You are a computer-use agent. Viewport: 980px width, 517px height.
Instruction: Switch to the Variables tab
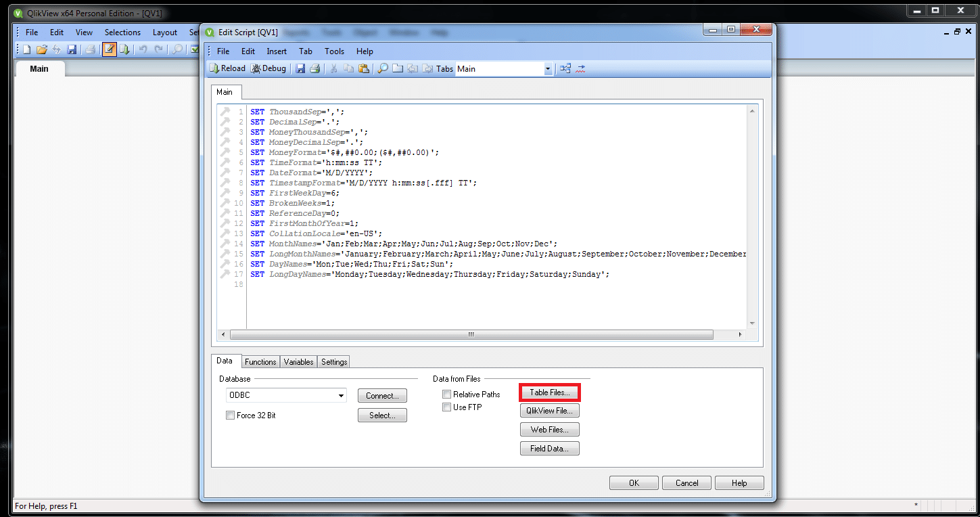coord(298,362)
